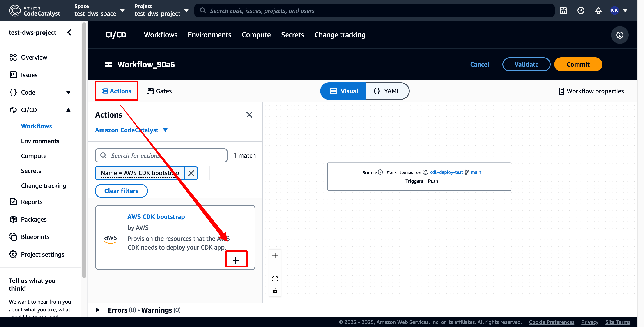
Task: Click the Amazon CodeCatalyst logo
Action: (x=35, y=11)
